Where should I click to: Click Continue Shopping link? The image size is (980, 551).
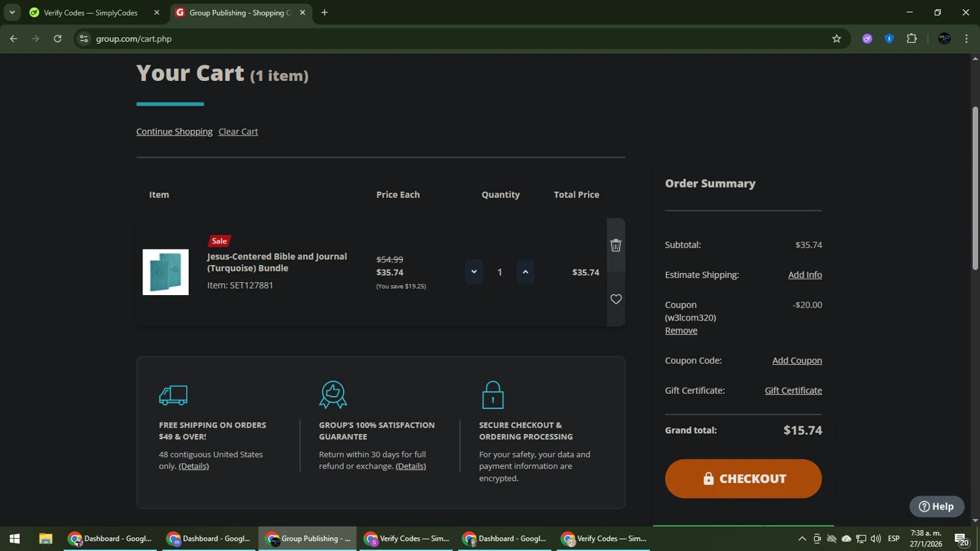[x=174, y=132]
